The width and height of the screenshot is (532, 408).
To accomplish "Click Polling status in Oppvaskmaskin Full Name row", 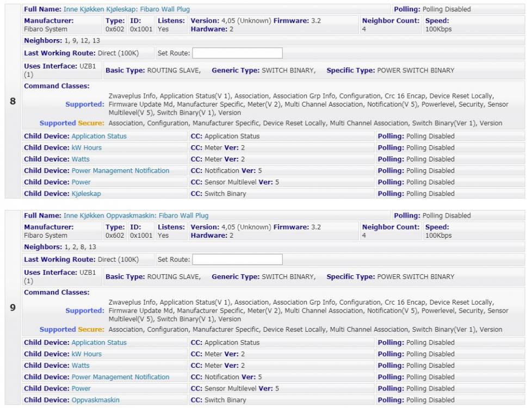I will tap(446, 216).
